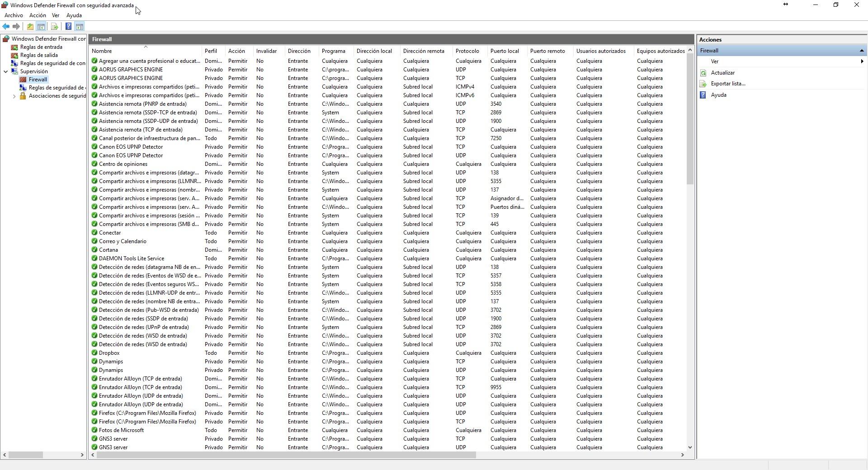Select the Dropbox rule row
Viewport: 868px width, 470px height.
tap(388, 353)
